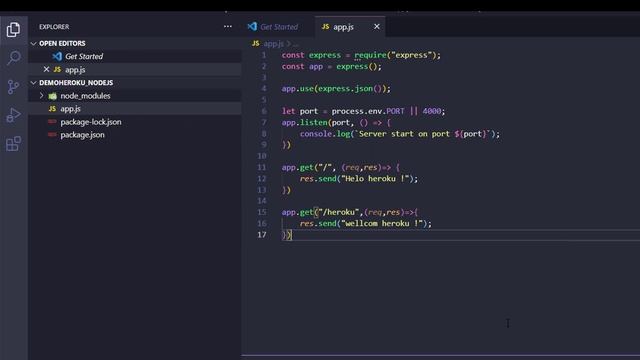Click the "Helo heroku !" string
Viewport: 640px width, 360px height.
[375, 179]
